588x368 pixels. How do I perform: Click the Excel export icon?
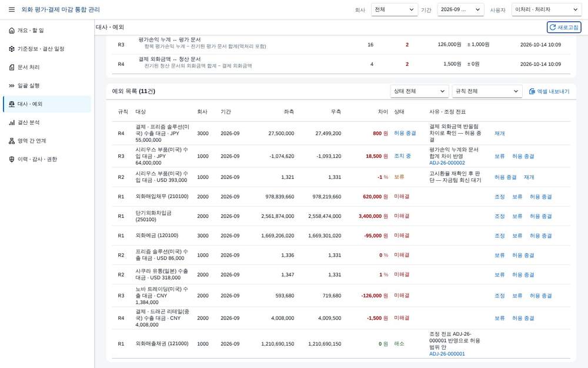[532, 91]
